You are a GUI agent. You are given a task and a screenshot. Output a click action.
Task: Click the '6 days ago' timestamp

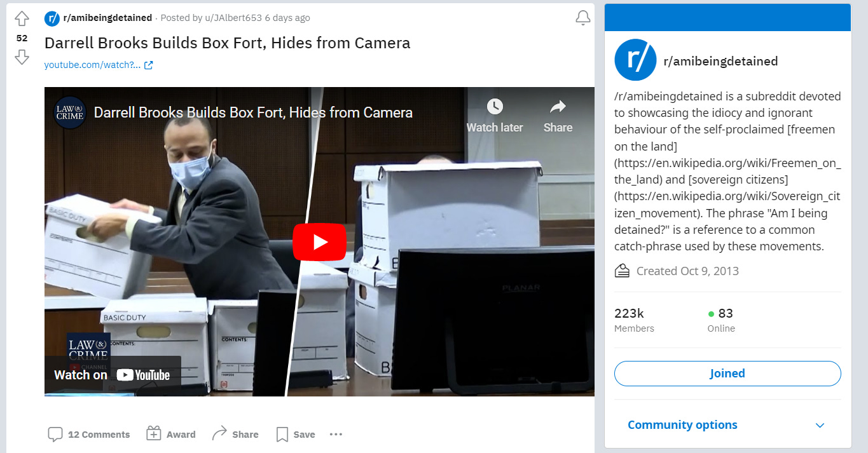(x=287, y=18)
